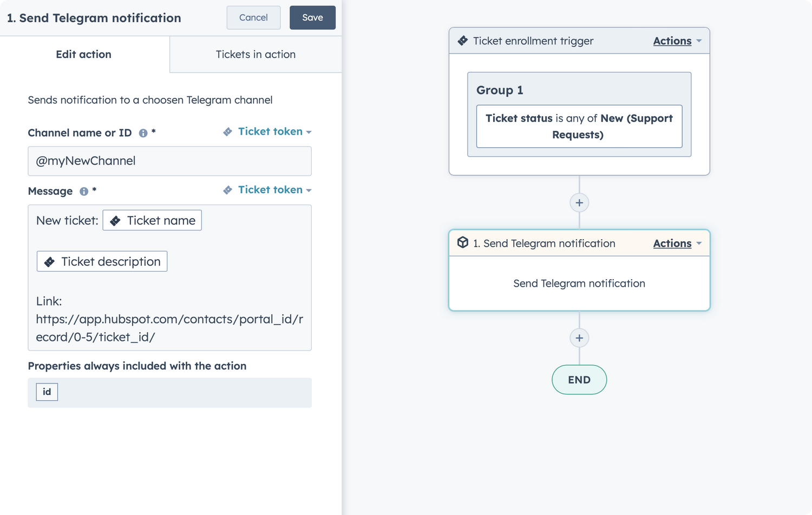Click the ticket icon in Ticket name token
812x515 pixels.
(115, 221)
